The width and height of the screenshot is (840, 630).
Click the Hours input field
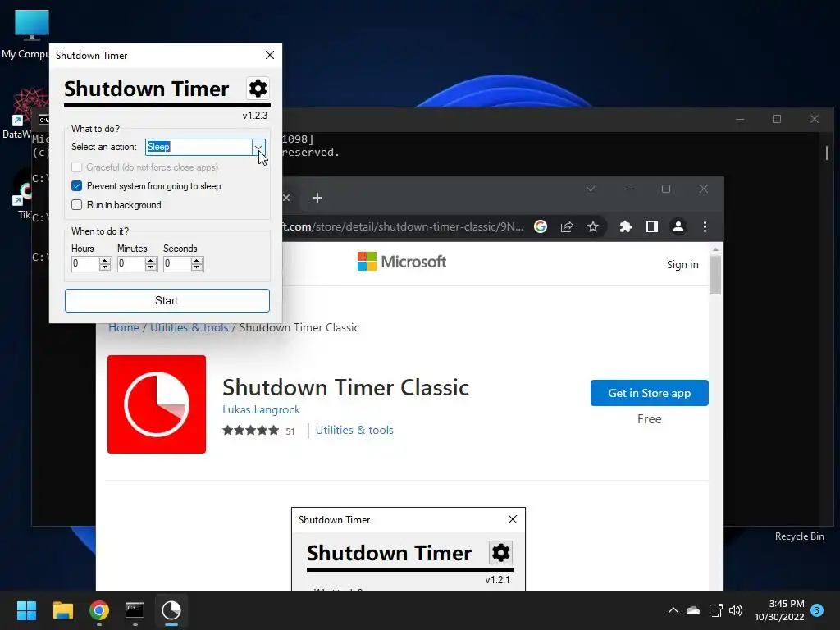tap(85, 263)
